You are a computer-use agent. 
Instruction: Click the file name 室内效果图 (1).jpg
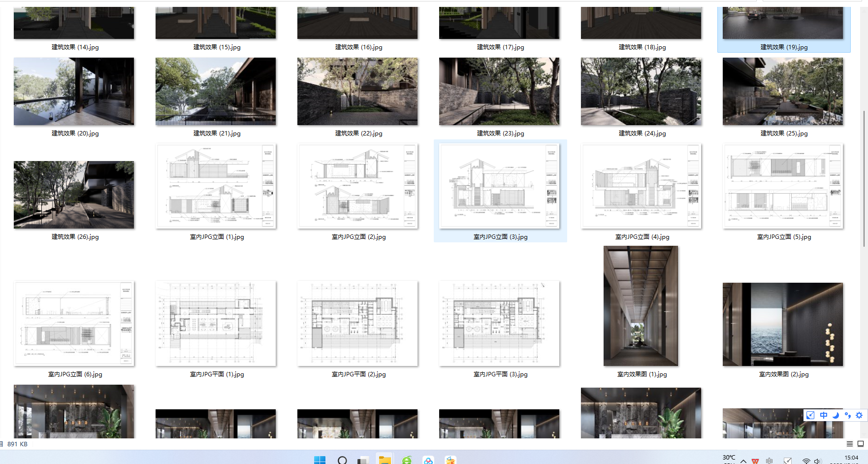(643, 374)
